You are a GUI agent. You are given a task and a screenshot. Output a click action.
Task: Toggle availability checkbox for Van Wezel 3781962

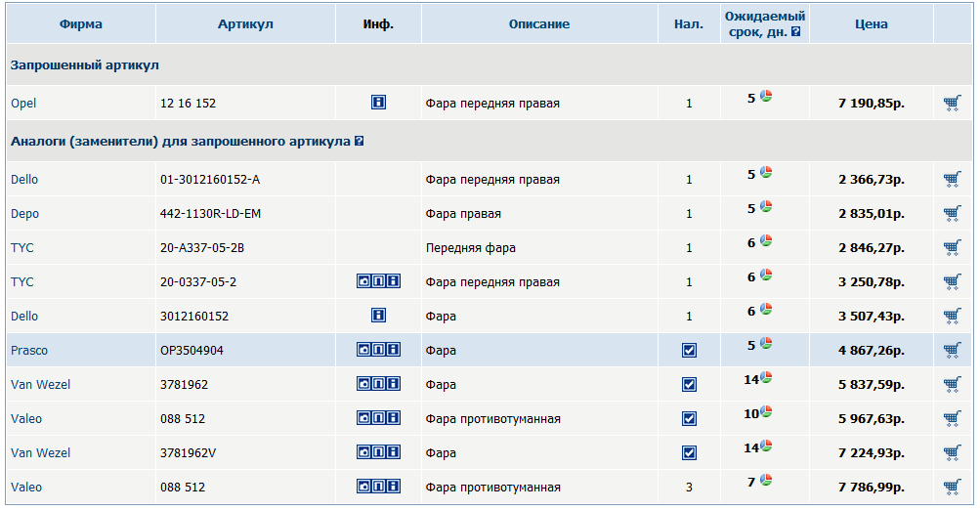[689, 384]
